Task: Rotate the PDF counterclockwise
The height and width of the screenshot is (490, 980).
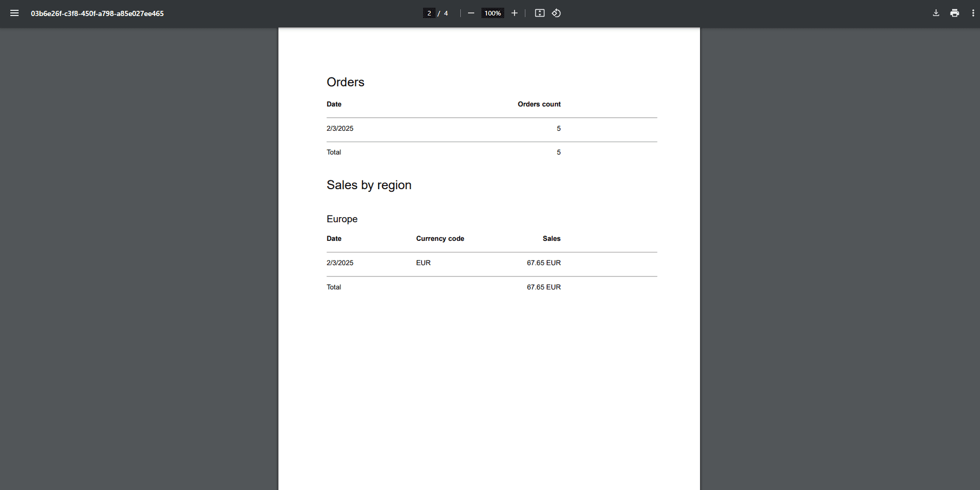Action: click(x=556, y=13)
